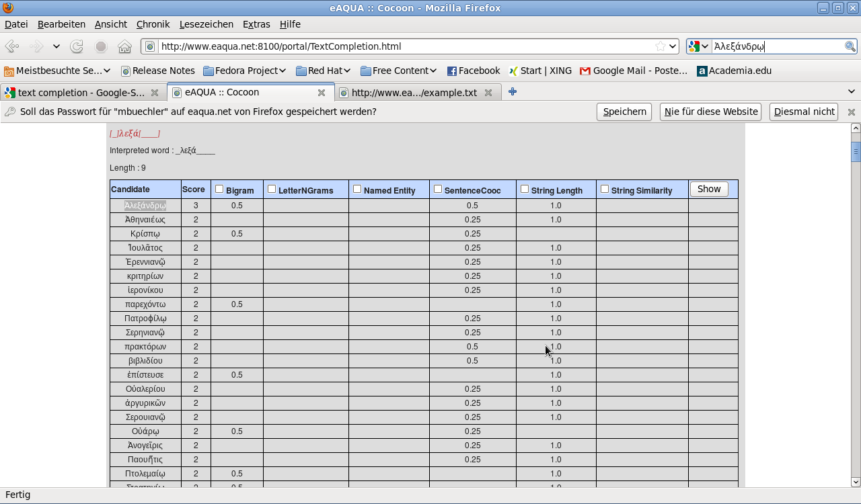Click the Show button in table header

pyautogui.click(x=709, y=189)
